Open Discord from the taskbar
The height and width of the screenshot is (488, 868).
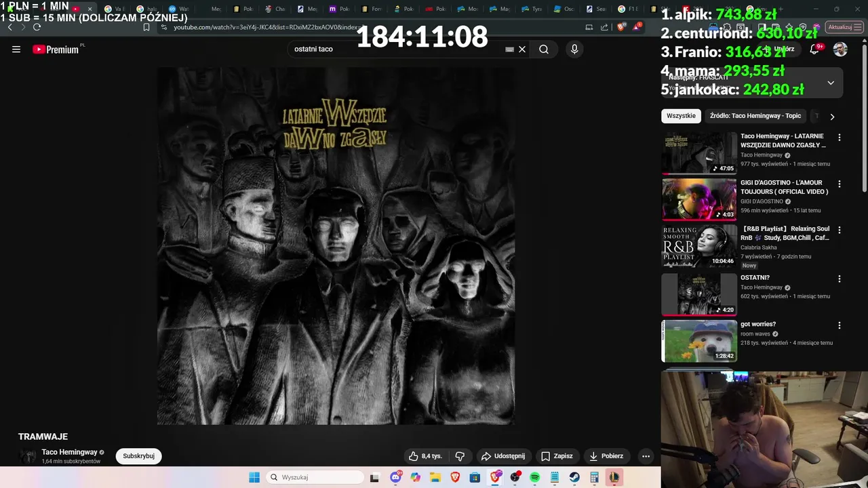point(396,477)
